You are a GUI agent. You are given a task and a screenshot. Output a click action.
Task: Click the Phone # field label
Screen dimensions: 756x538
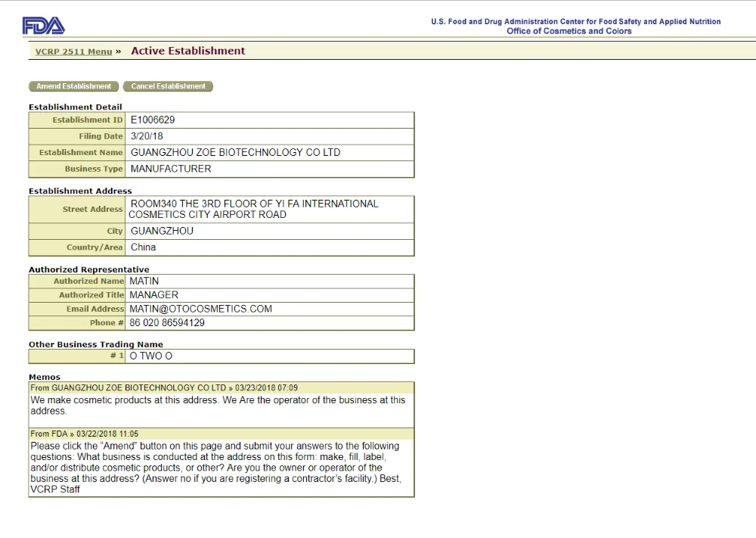point(107,323)
